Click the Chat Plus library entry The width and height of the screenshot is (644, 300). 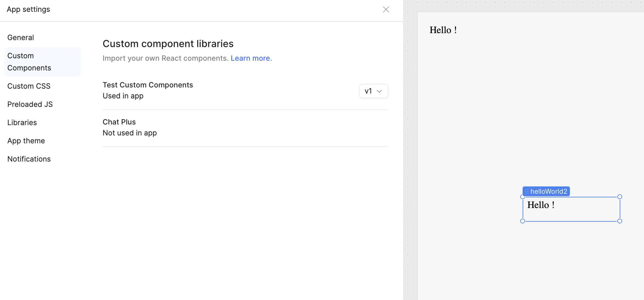click(x=119, y=122)
